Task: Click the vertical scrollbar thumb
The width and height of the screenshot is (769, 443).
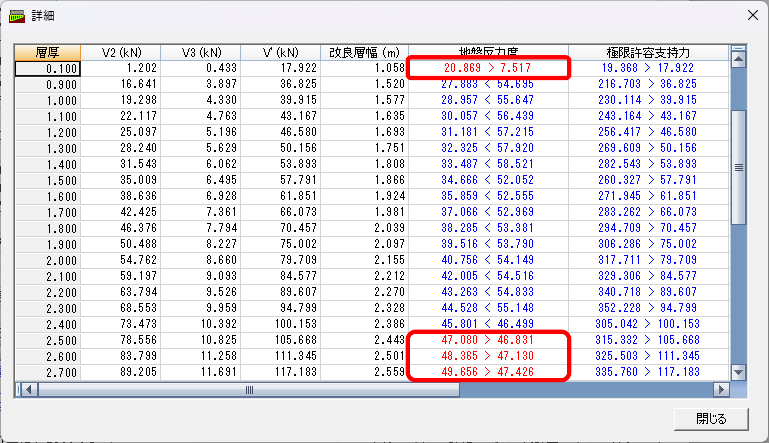Action: pos(738,168)
